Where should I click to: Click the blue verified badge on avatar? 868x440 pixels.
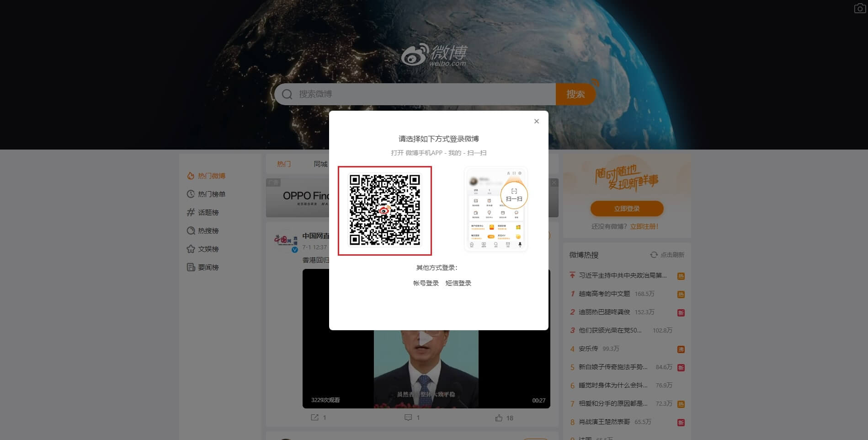(295, 250)
